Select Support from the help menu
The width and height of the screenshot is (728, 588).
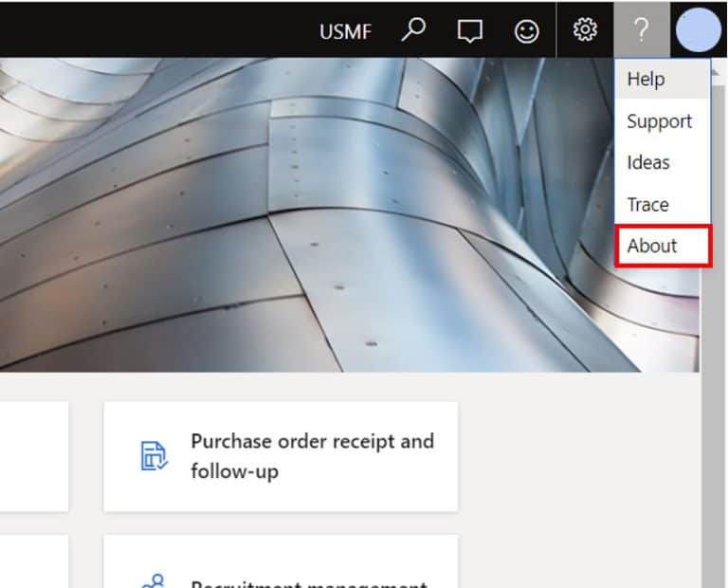[663, 120]
